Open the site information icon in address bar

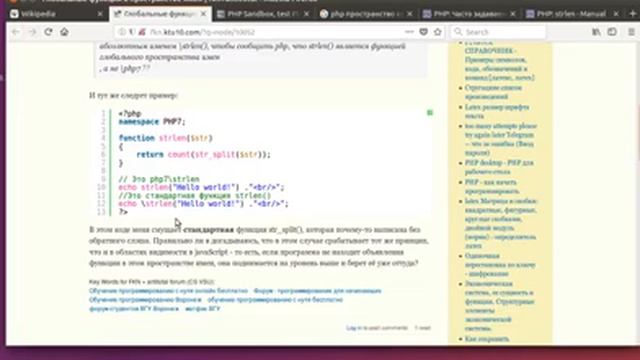click(122, 32)
